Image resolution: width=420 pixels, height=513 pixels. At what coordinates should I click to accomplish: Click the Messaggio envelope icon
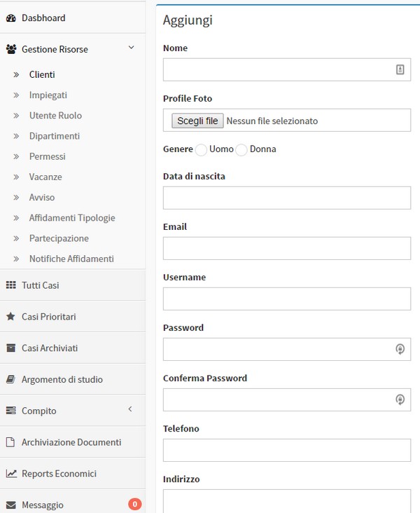pos(10,505)
